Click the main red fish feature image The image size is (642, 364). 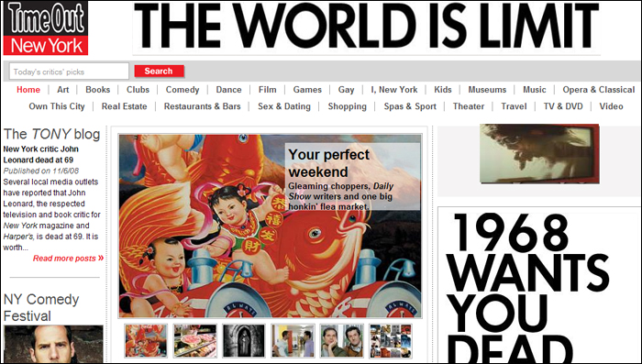(270, 226)
